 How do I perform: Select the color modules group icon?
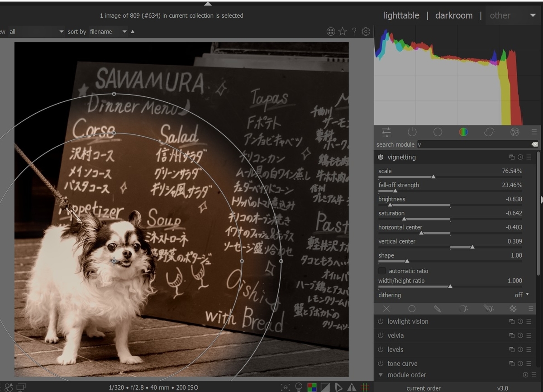(x=463, y=132)
